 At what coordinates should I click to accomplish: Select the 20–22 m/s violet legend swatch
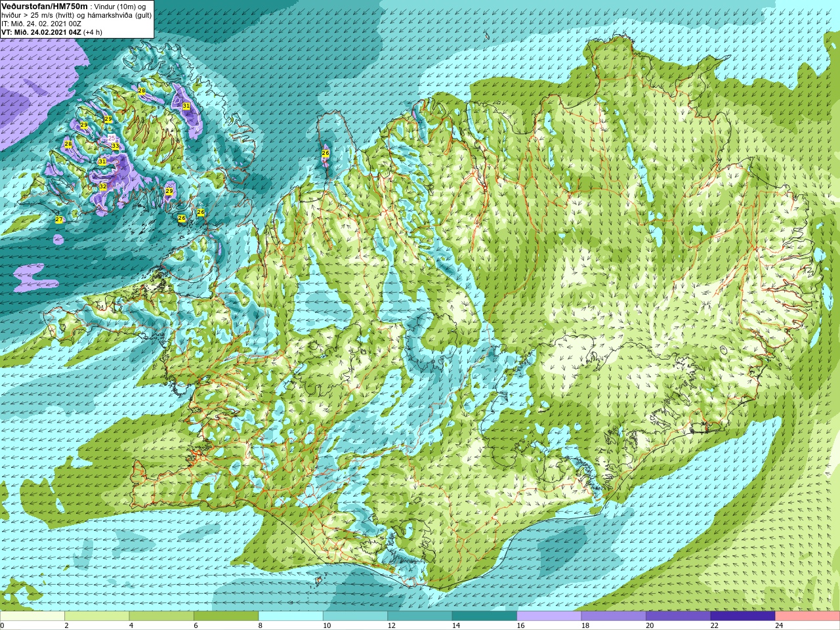point(679,616)
